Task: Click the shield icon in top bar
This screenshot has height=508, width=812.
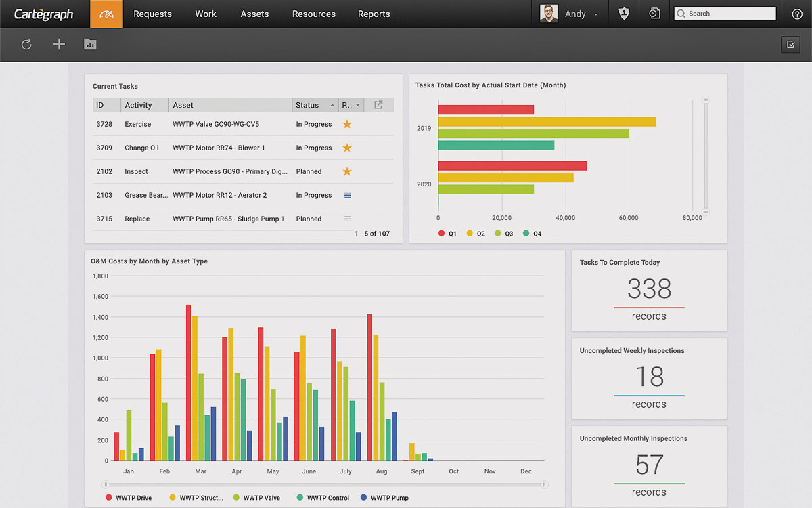Action: point(624,14)
